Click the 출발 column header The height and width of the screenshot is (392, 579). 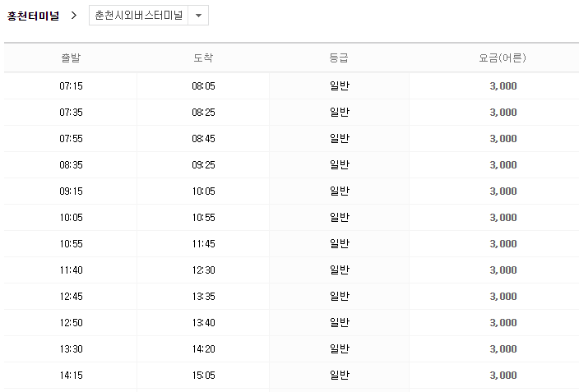(x=71, y=58)
